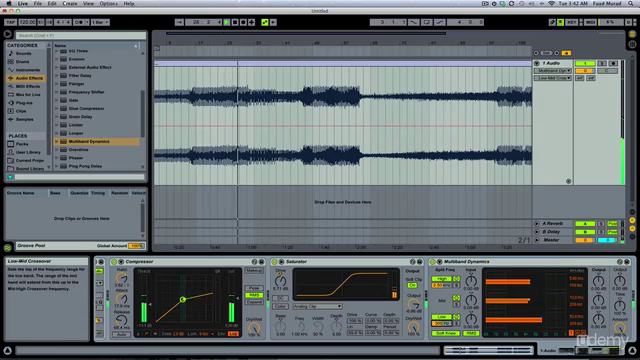Toggle the Saturator Soft Clip On switch
Screen dimensions: 640x360
click(412, 285)
